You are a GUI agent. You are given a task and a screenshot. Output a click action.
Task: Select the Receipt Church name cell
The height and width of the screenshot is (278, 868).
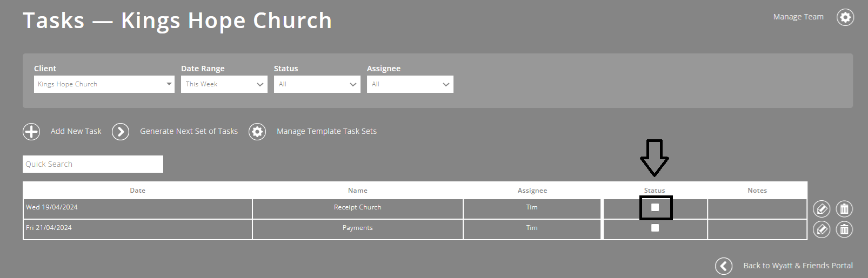[x=358, y=209]
